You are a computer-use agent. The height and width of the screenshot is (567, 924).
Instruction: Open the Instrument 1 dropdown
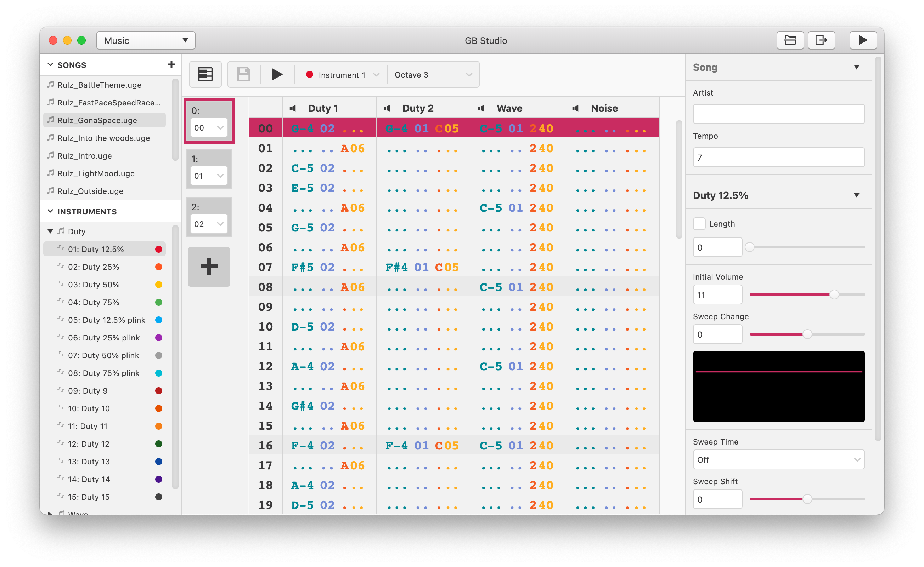[342, 75]
